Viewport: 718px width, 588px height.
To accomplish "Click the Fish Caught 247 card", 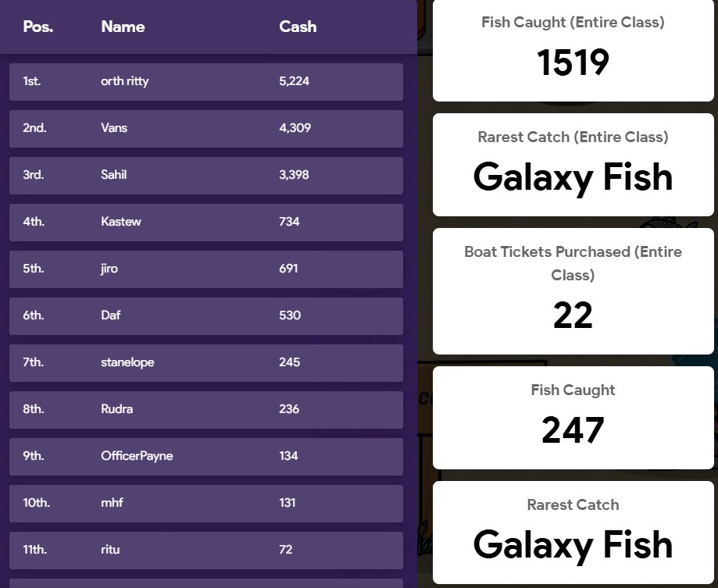I will [x=573, y=418].
